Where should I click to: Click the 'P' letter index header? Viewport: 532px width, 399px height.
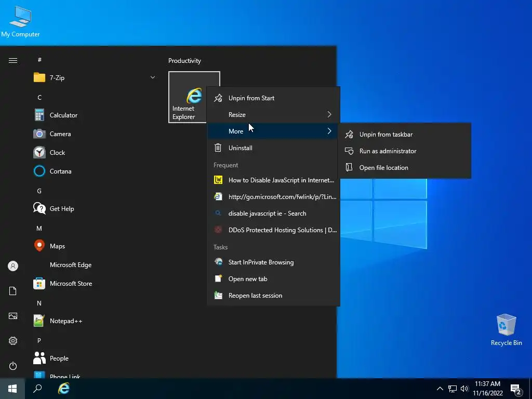point(39,340)
